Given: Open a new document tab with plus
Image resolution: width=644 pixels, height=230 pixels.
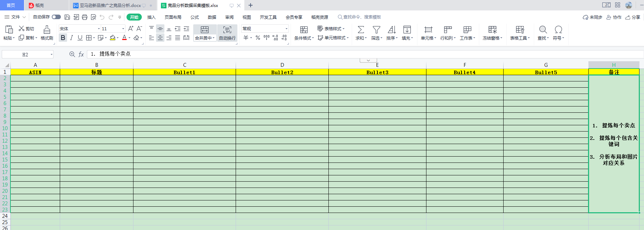Looking at the screenshot, I should click(251, 5).
